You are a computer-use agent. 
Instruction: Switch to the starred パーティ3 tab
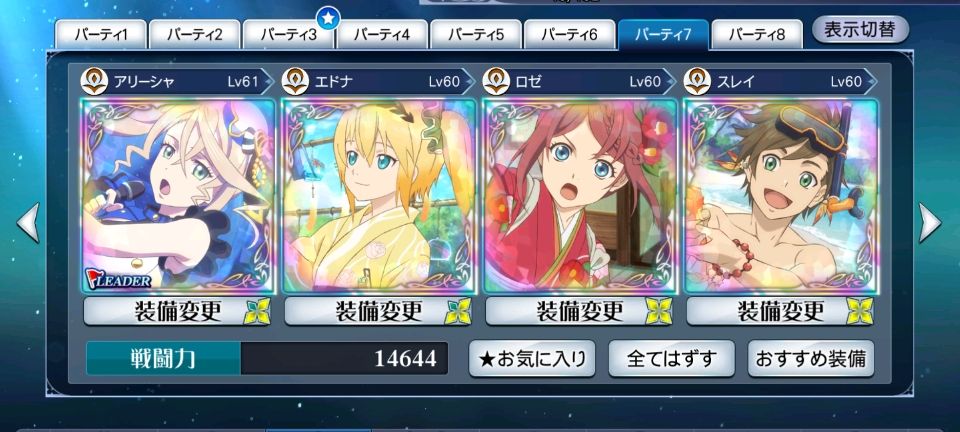pos(289,34)
